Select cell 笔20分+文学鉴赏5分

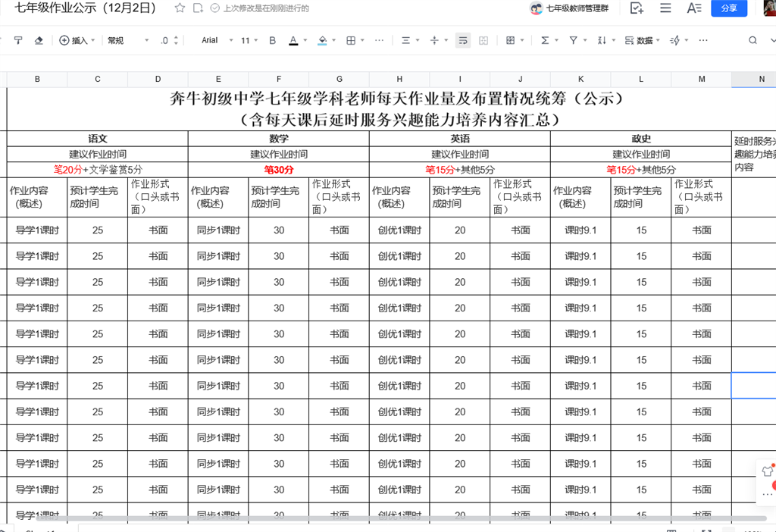pyautogui.click(x=98, y=170)
